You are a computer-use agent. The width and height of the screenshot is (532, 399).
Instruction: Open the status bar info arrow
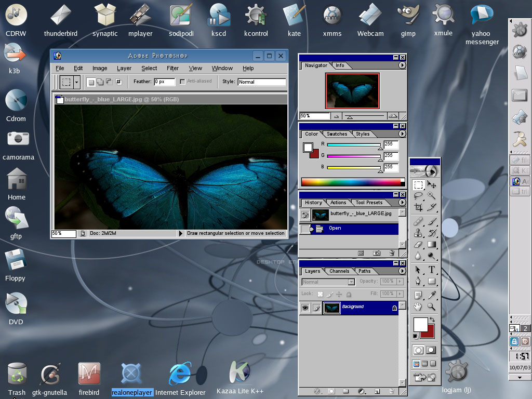point(180,233)
